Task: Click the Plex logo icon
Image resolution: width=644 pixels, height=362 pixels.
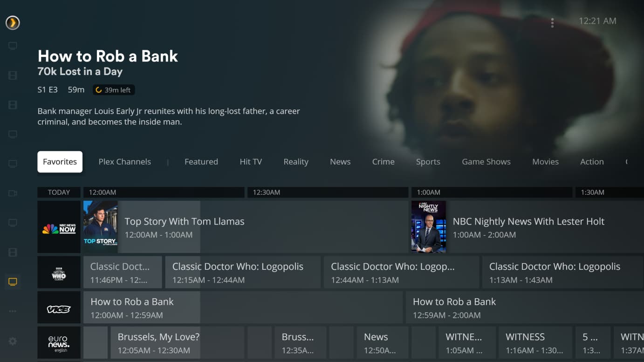Action: click(13, 22)
